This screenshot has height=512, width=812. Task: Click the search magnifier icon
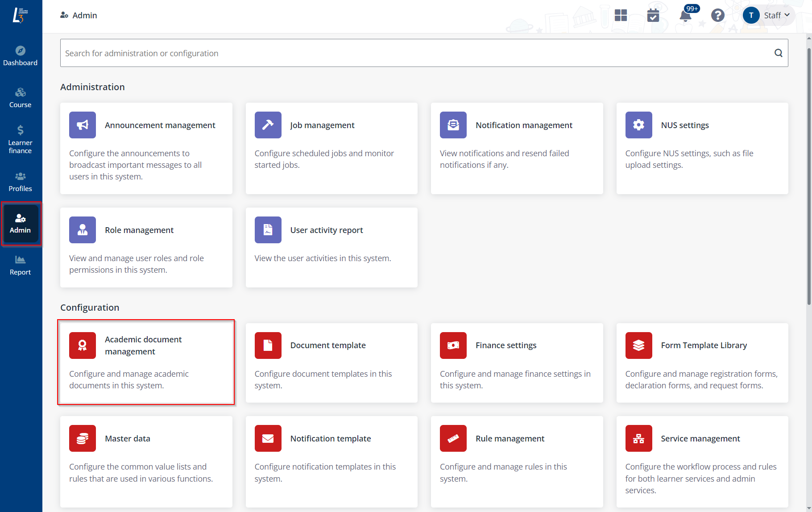pos(778,53)
